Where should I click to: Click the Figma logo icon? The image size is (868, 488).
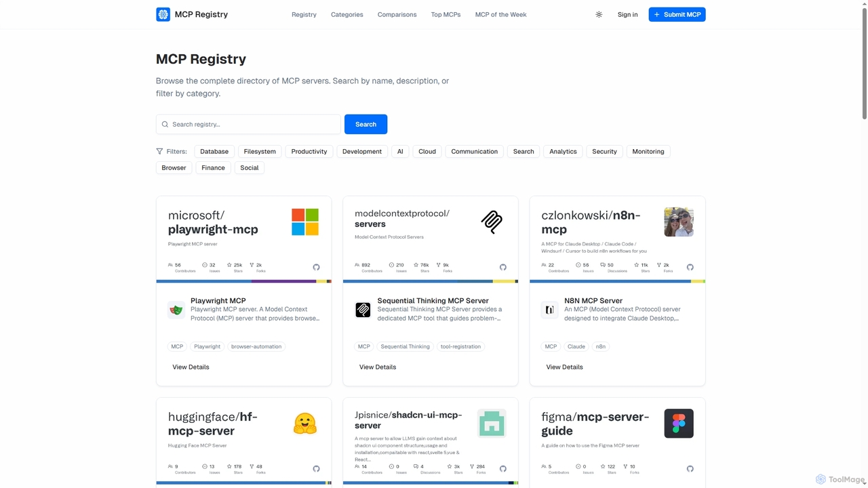coord(679,424)
